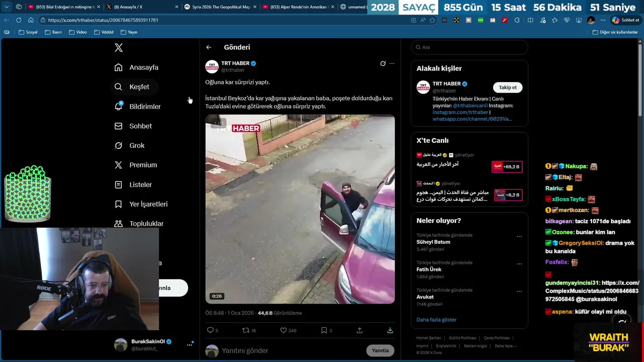
Task: Open the Sosyal bookmarks folder
Action: 28,32
